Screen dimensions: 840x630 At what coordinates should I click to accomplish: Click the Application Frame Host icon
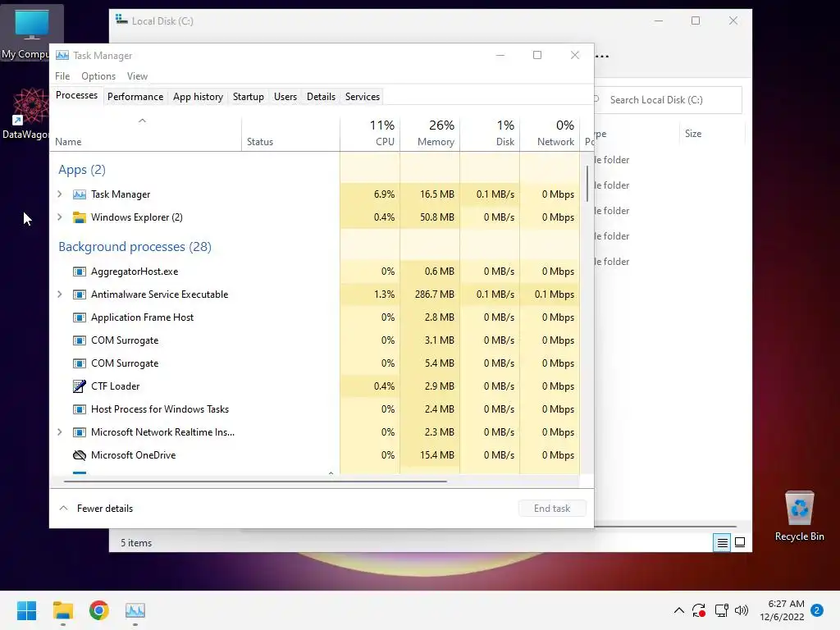(80, 317)
